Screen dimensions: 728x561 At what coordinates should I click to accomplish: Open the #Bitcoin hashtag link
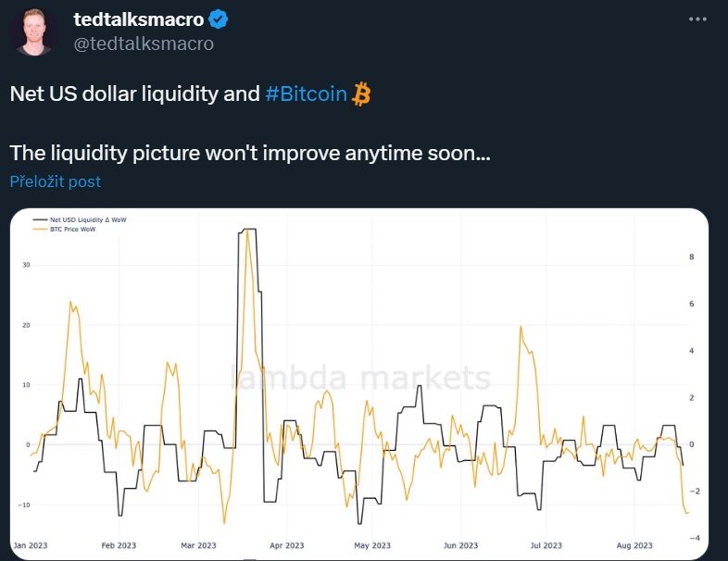coord(306,93)
